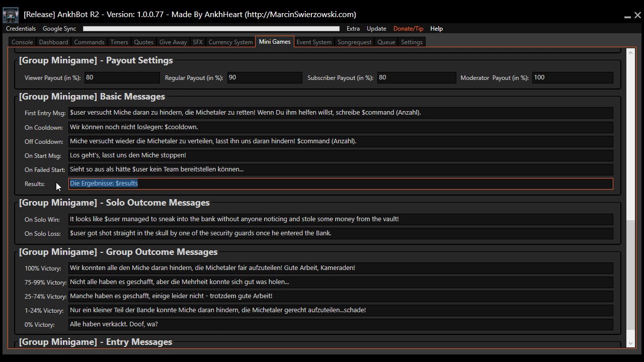
Task: Click the scrollbar down arrow
Action: point(631,343)
